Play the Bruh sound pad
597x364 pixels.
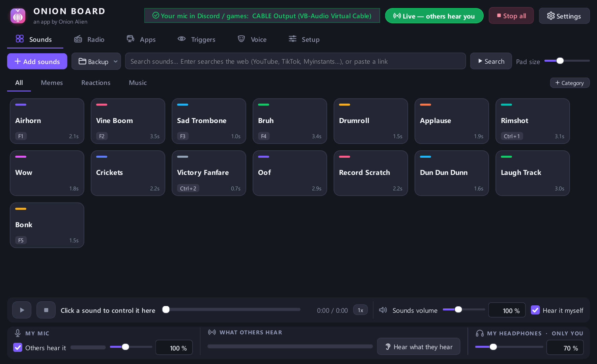290,121
